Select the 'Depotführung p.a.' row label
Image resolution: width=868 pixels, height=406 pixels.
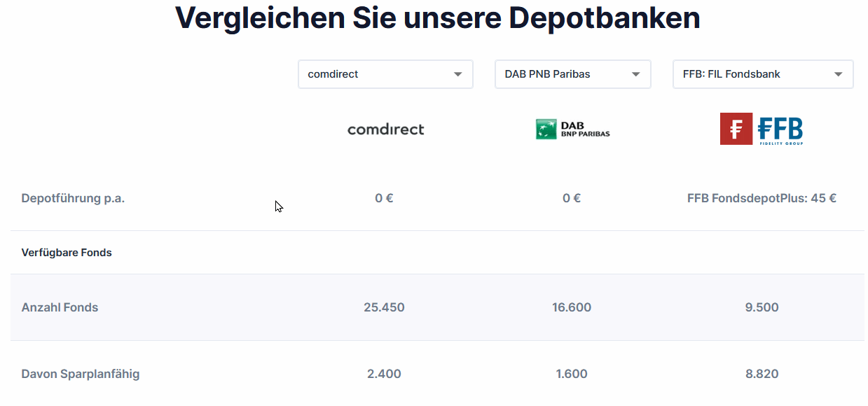point(73,198)
